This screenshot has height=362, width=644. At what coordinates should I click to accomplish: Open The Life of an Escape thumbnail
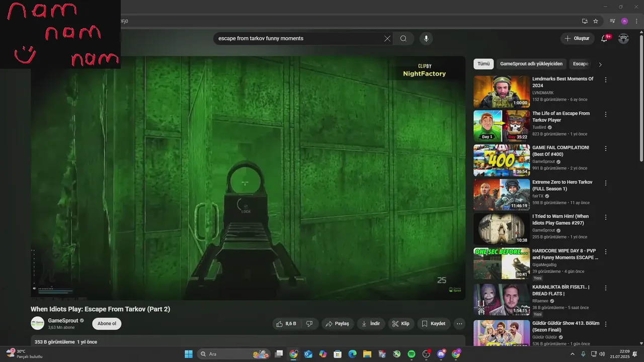502,126
